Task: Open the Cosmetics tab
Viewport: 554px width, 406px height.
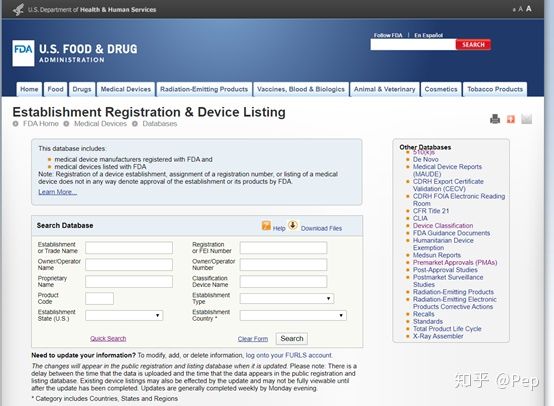Action: [x=441, y=89]
